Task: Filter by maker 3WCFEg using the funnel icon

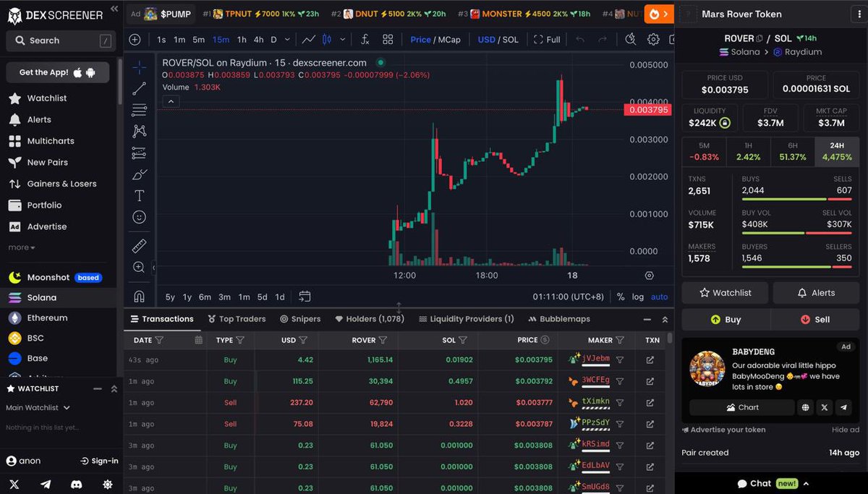Action: [620, 380]
